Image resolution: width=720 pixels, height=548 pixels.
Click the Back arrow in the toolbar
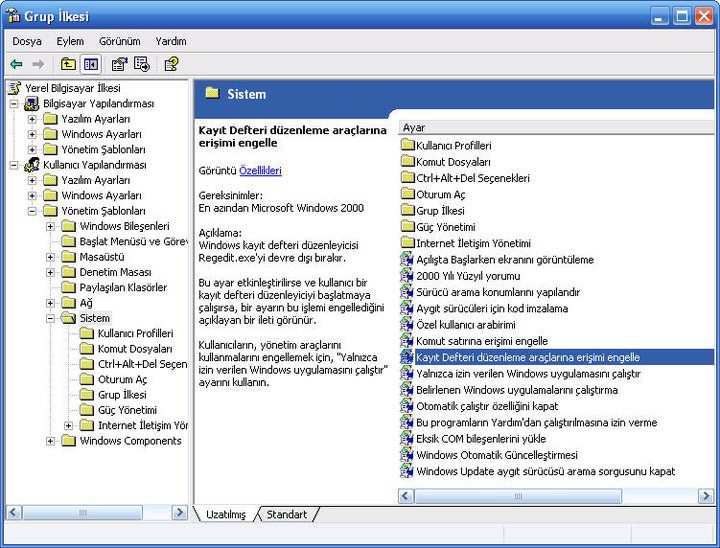click(17, 64)
